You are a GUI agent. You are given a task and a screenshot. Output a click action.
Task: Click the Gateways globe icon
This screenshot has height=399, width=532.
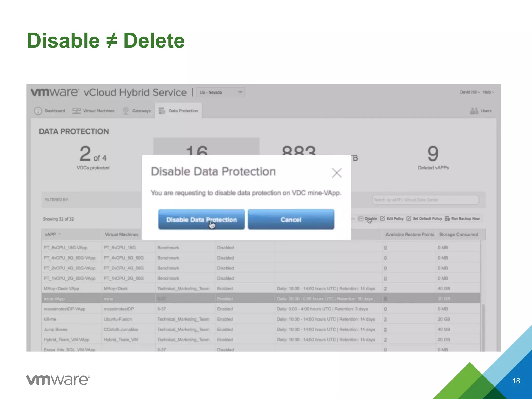(x=126, y=111)
